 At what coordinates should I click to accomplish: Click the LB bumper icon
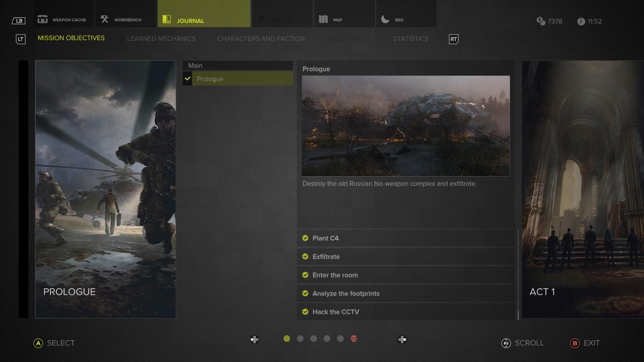click(x=19, y=21)
